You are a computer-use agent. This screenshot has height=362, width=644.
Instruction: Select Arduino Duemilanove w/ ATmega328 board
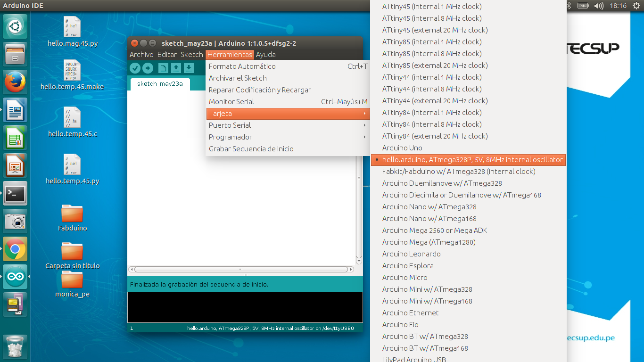tap(468, 183)
